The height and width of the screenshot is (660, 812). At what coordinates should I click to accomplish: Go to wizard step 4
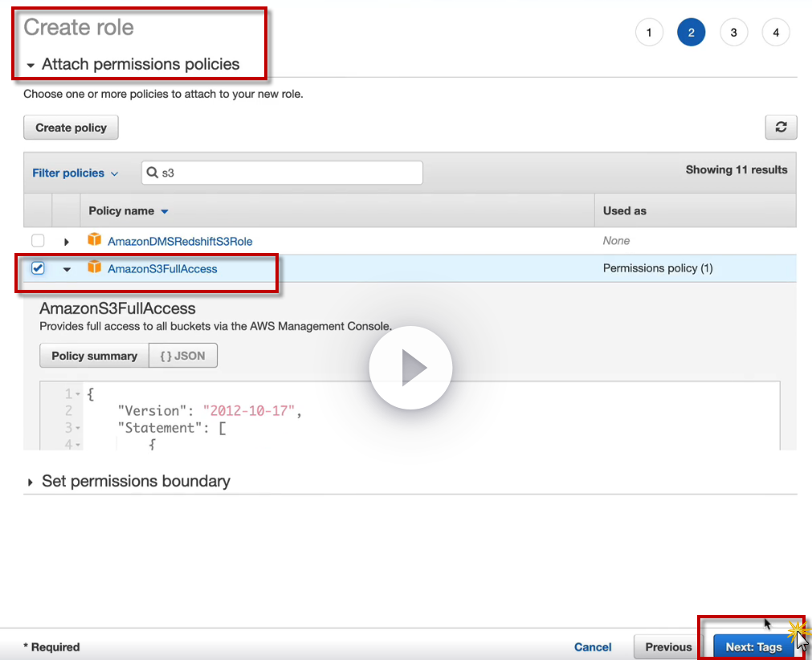[x=776, y=33]
